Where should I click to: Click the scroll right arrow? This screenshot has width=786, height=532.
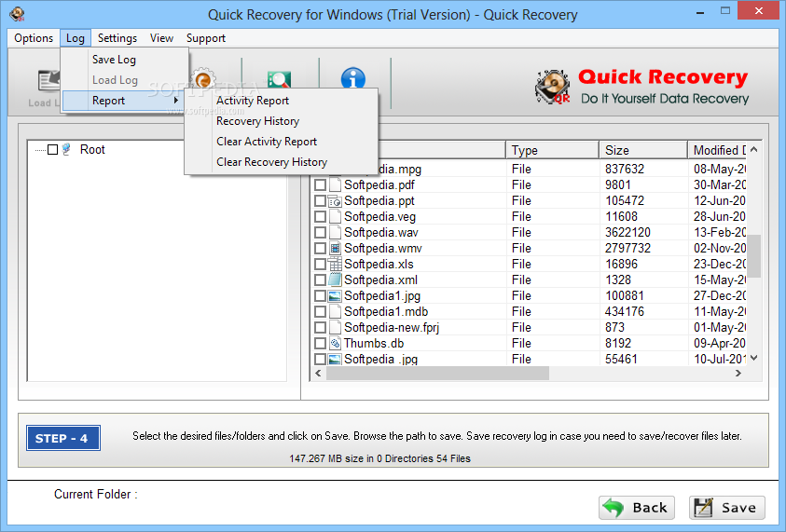pos(738,374)
